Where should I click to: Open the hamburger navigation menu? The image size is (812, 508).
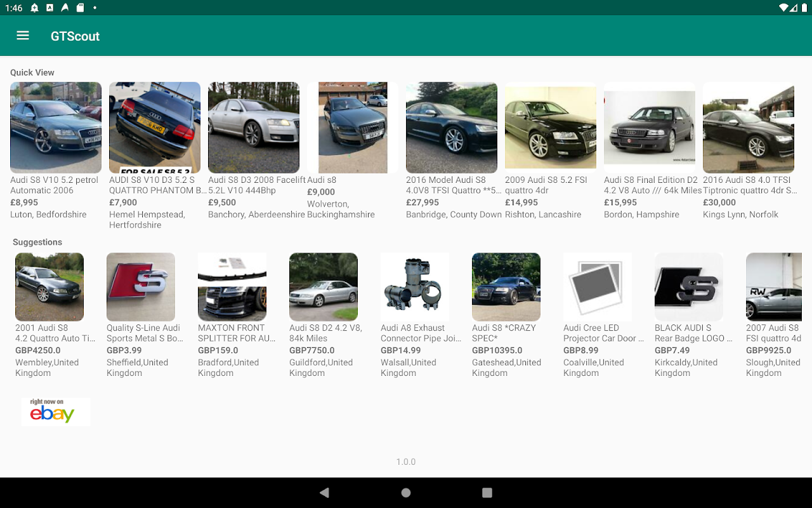coord(23,36)
